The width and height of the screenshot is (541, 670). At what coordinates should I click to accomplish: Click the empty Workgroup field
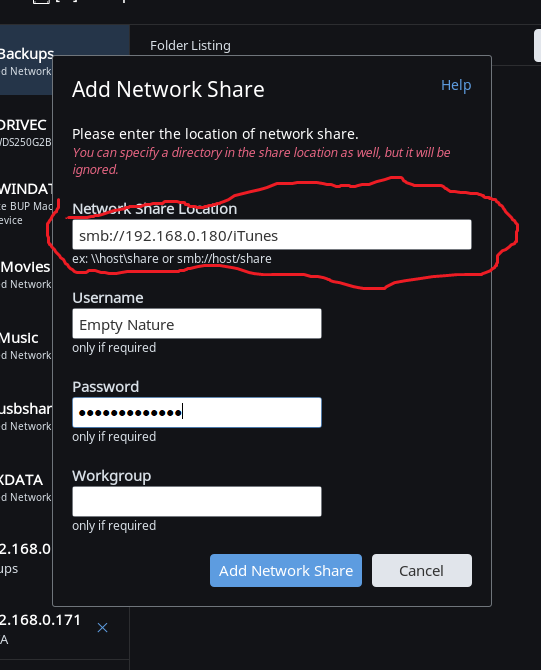point(197,501)
